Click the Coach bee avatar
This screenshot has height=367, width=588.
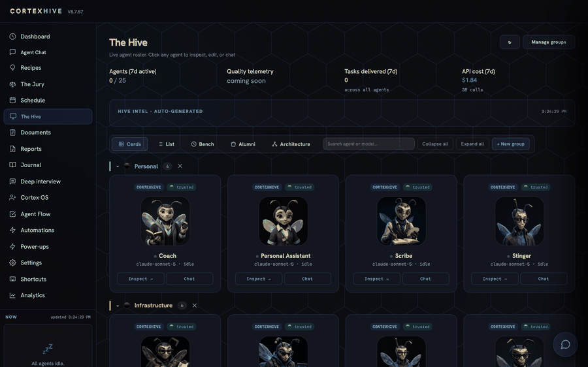tap(165, 221)
